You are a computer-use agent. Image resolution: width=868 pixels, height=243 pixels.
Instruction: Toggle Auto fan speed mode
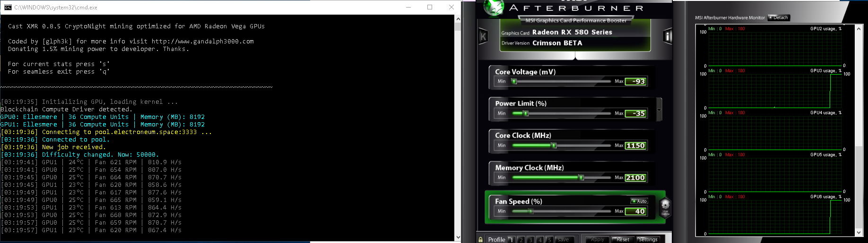coord(639,201)
